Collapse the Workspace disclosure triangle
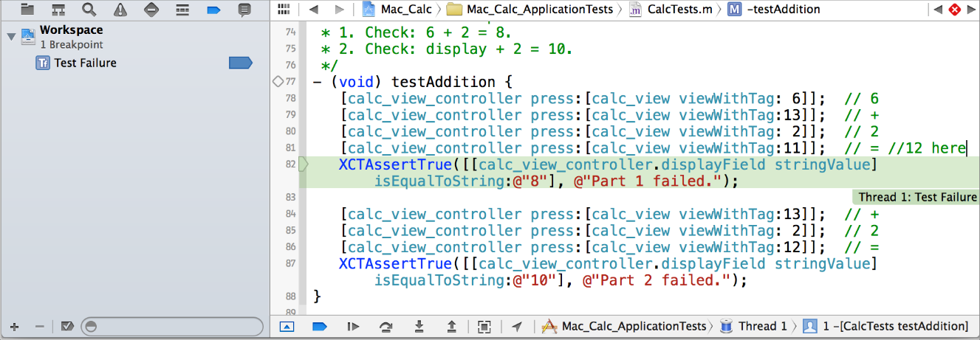The image size is (980, 340). 11,36
